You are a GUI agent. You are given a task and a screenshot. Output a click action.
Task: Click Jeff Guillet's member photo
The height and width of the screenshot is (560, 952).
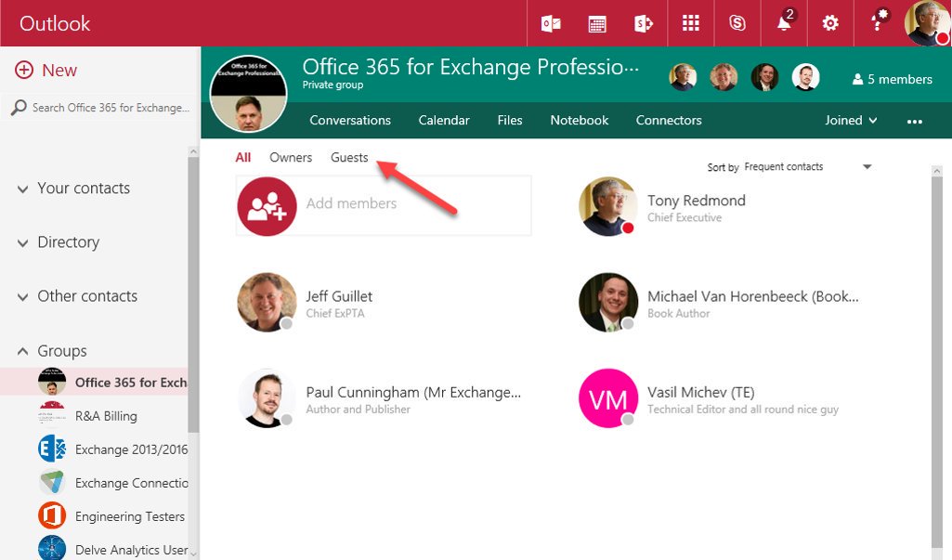(x=267, y=302)
